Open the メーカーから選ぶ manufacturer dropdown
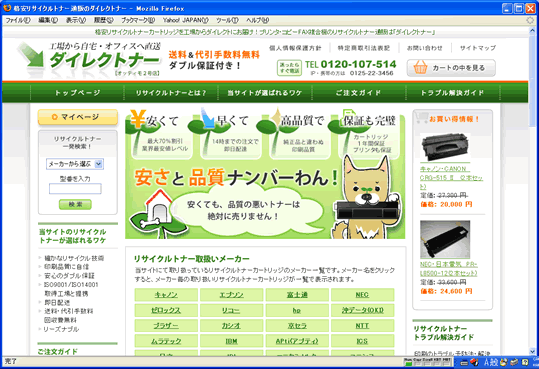This screenshot has height=369, width=539. click(x=75, y=164)
